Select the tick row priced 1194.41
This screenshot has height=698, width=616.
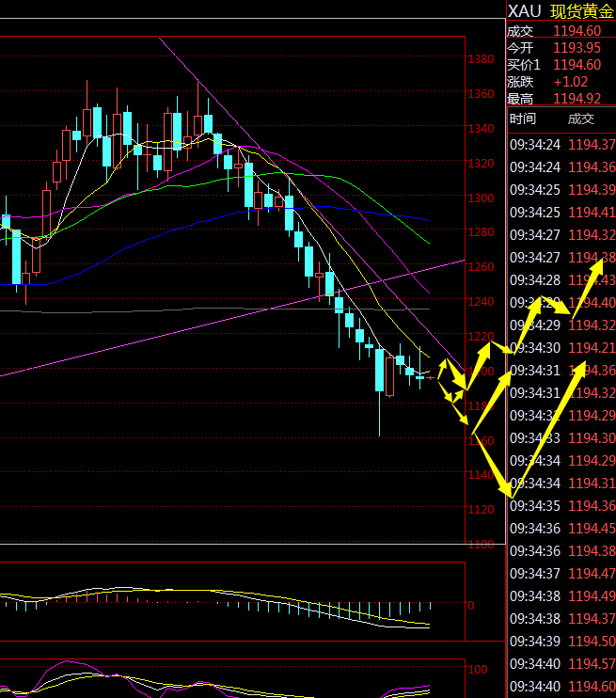(x=561, y=213)
